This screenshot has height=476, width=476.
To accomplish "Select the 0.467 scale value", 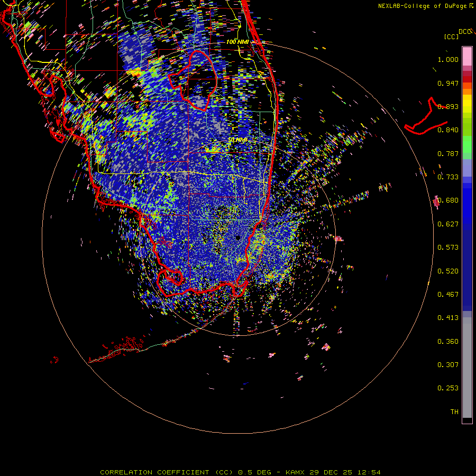I will click(x=448, y=295).
